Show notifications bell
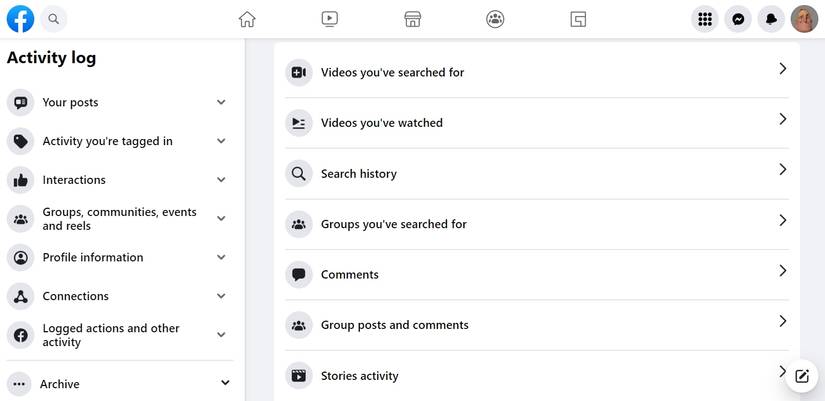The width and height of the screenshot is (825, 401). (771, 19)
